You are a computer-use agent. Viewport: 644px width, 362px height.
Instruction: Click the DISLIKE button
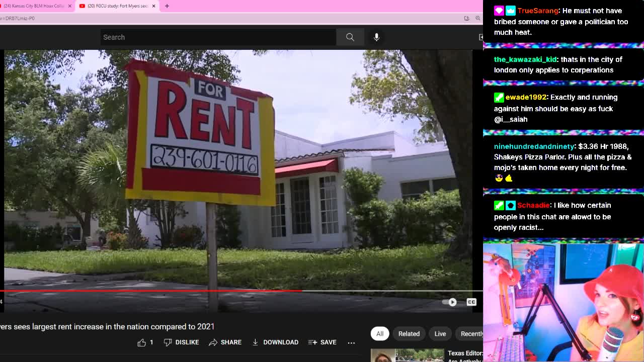point(181,342)
